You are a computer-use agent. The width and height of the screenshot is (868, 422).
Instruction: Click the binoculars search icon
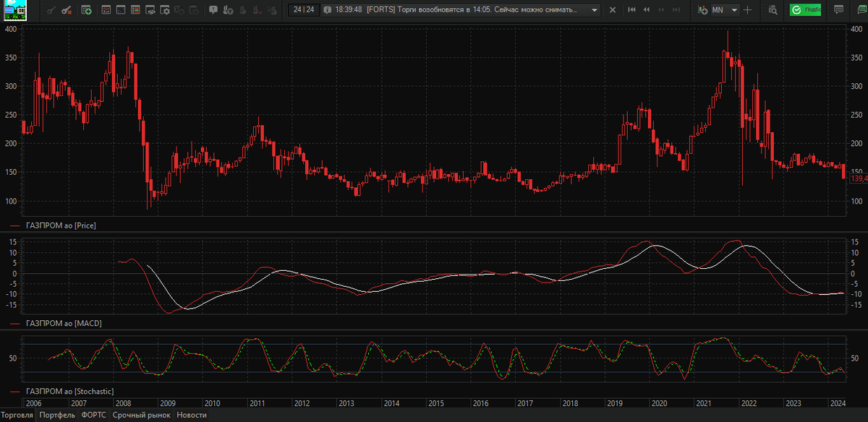[x=773, y=10]
